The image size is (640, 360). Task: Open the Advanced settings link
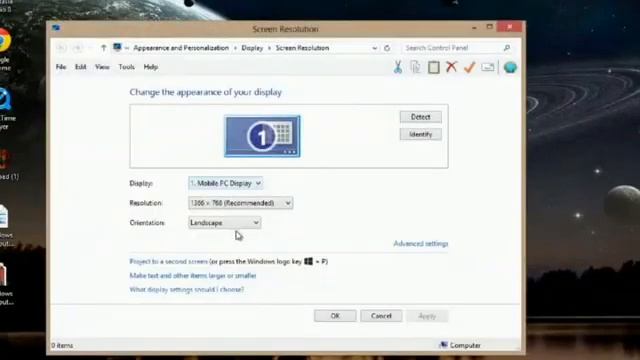(420, 244)
